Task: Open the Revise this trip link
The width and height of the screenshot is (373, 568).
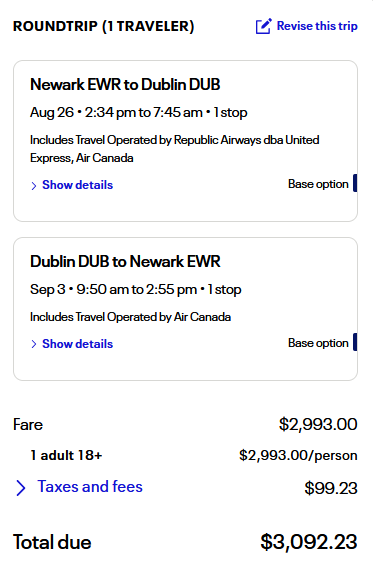Action: [317, 26]
